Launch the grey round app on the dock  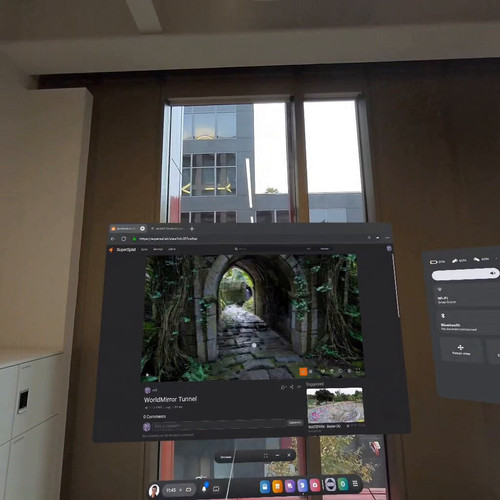click(x=330, y=484)
